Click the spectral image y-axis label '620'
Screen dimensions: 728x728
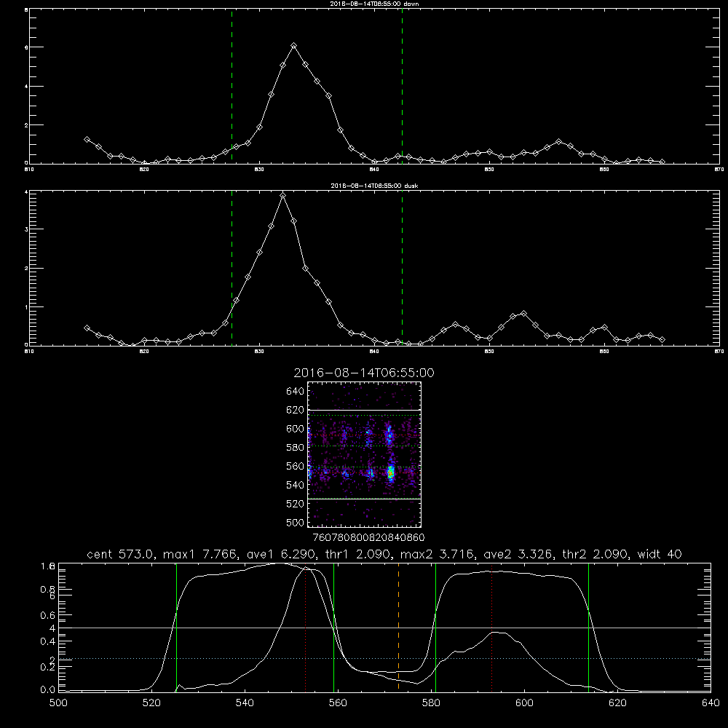296,410
